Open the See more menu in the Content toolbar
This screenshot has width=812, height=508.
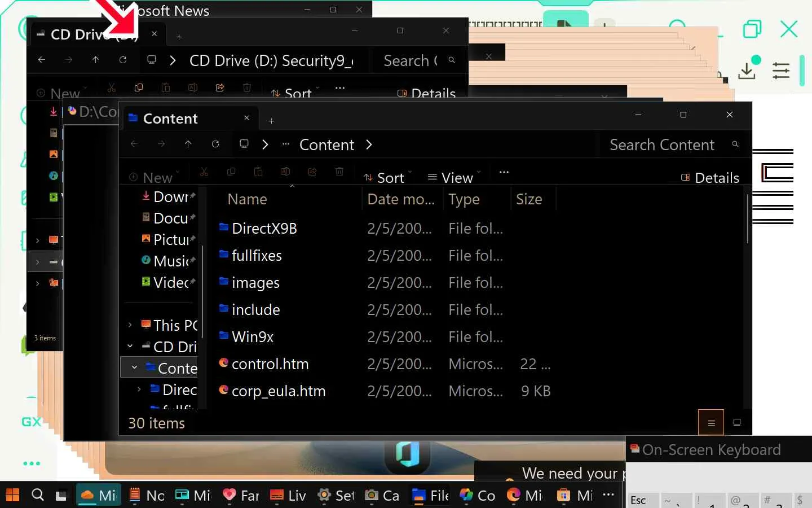point(504,172)
